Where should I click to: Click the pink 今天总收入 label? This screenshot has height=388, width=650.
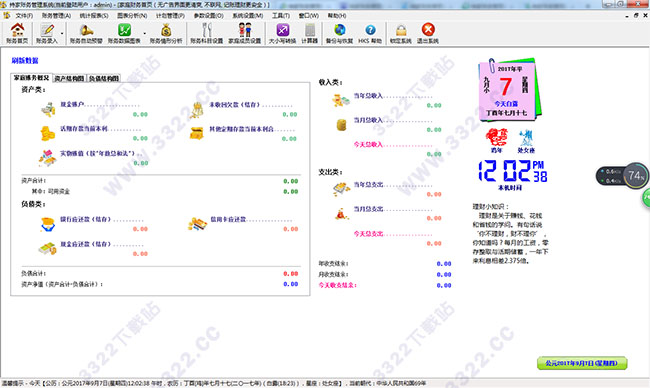(368, 145)
